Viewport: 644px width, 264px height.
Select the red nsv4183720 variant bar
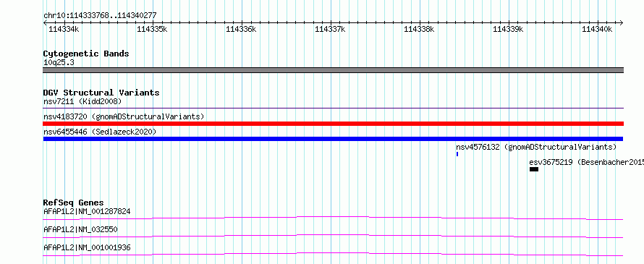click(334, 124)
